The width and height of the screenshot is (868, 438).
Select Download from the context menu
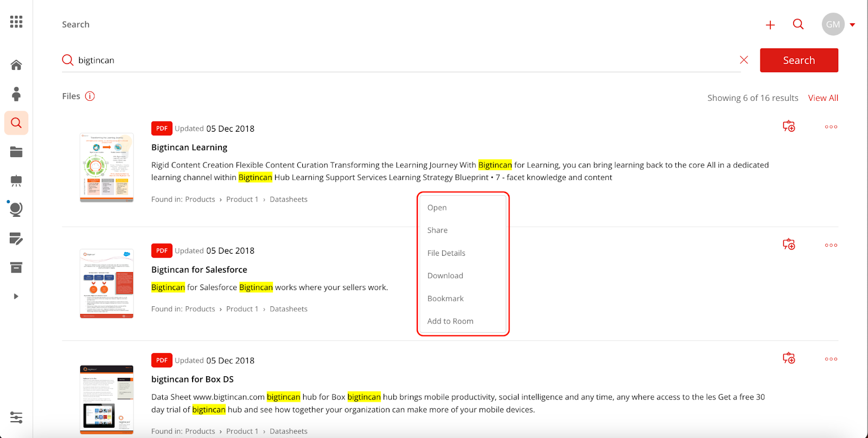[x=445, y=276]
